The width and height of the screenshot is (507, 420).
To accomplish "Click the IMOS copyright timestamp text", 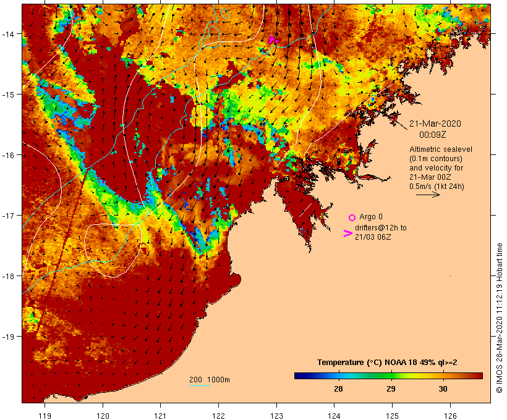I will 500,318.
